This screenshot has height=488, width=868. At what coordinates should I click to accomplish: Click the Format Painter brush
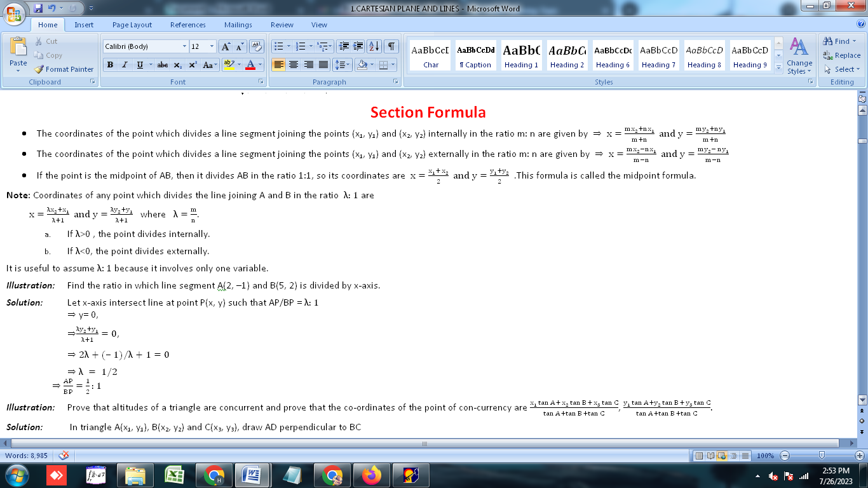click(64, 69)
